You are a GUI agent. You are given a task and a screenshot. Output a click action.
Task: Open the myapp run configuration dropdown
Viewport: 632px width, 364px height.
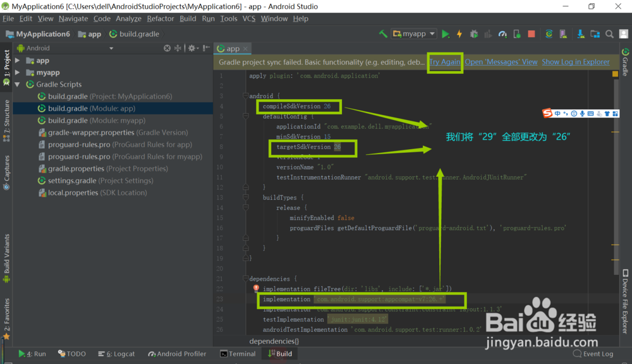414,33
